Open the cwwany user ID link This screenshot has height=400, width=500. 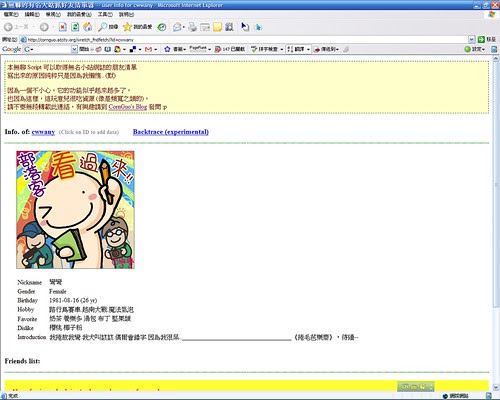(x=43, y=132)
